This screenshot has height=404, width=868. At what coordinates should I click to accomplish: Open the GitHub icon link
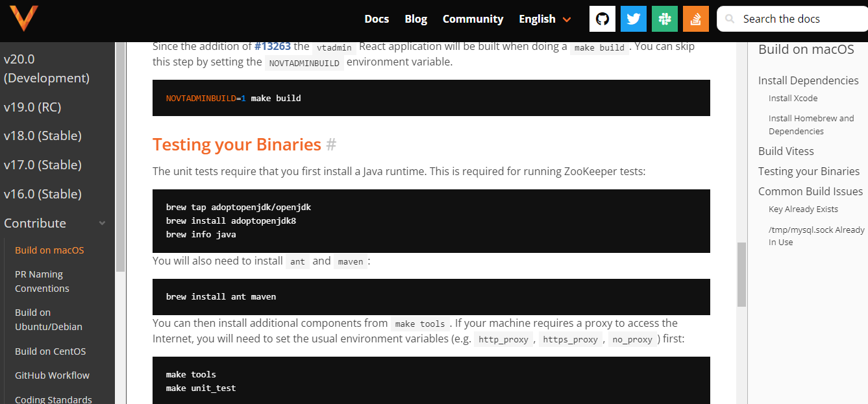tap(602, 19)
